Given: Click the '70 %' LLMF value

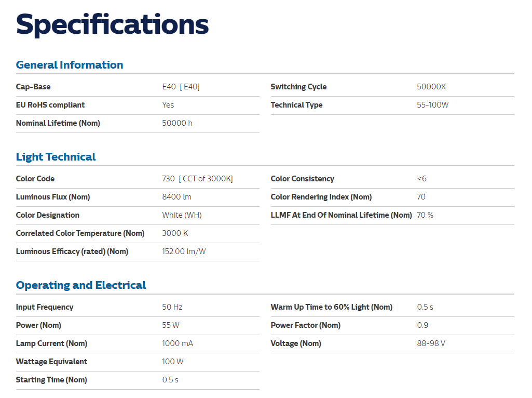Looking at the screenshot, I should tap(425, 215).
